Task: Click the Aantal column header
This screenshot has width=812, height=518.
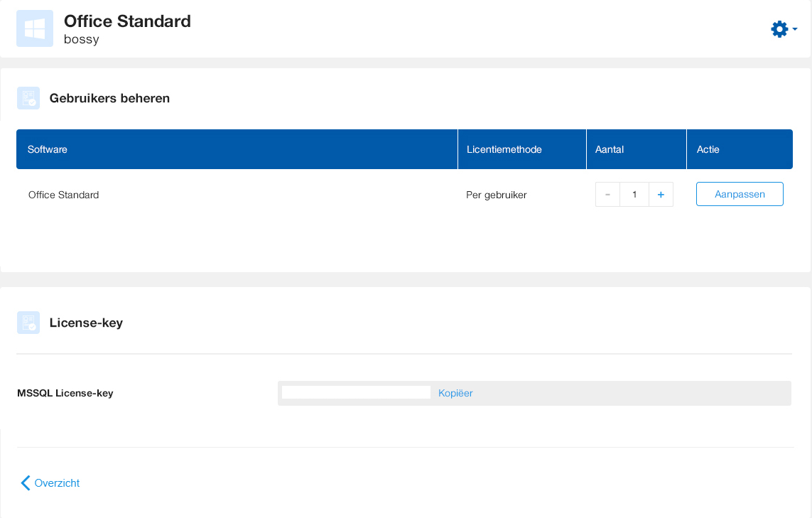Action: pyautogui.click(x=637, y=149)
